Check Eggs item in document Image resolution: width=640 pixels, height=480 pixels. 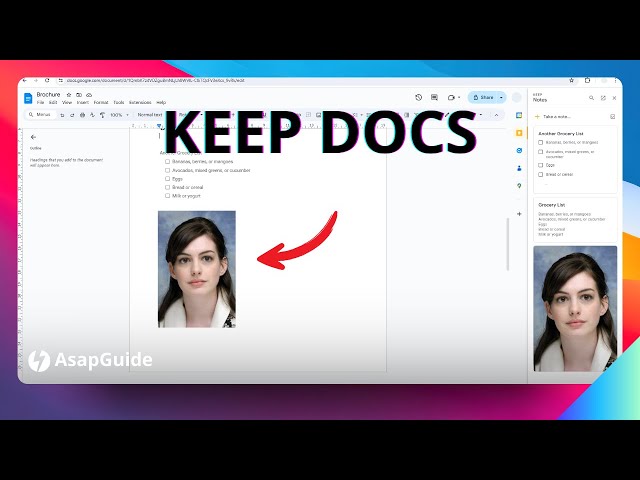[167, 179]
